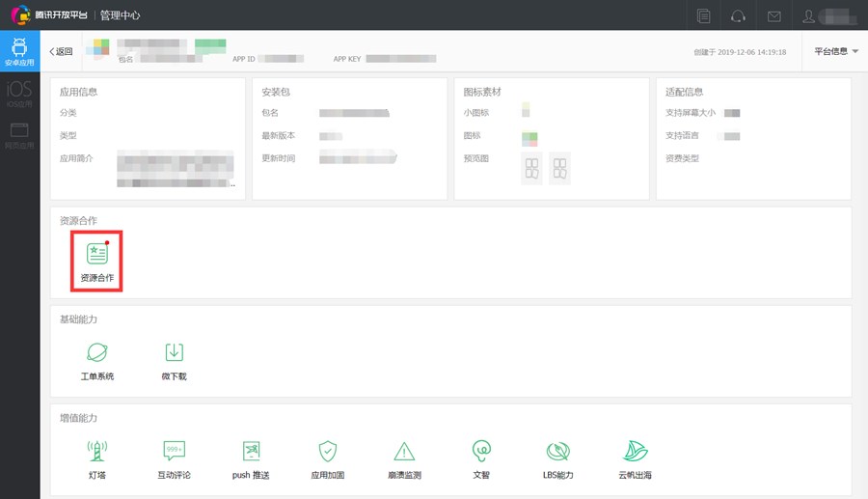Click the 小图标 small icon image
This screenshot has height=499, width=868.
526,110
